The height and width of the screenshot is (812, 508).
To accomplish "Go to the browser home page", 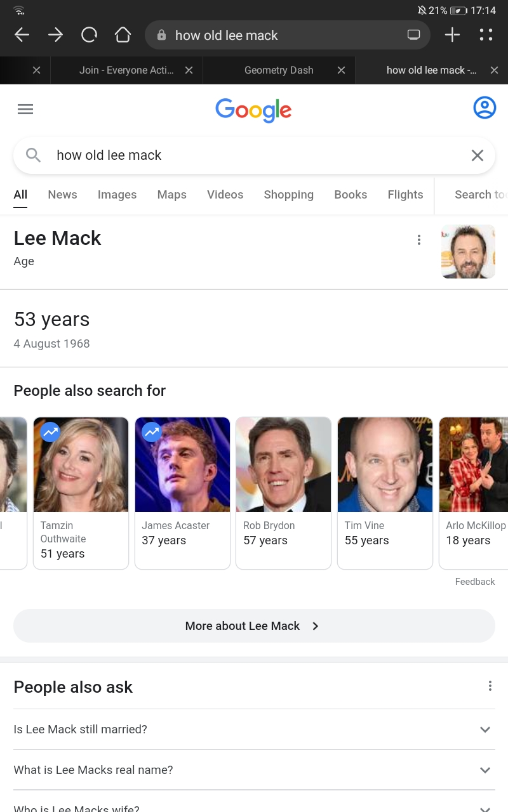I will [123, 36].
